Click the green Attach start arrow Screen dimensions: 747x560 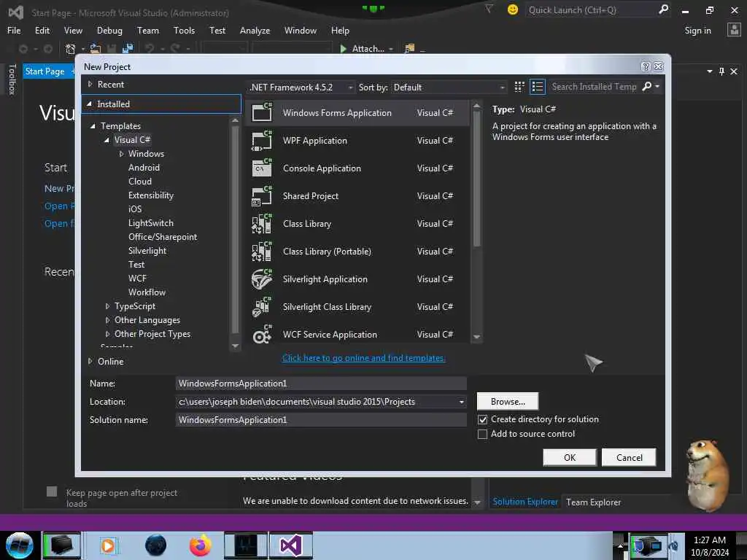click(343, 49)
